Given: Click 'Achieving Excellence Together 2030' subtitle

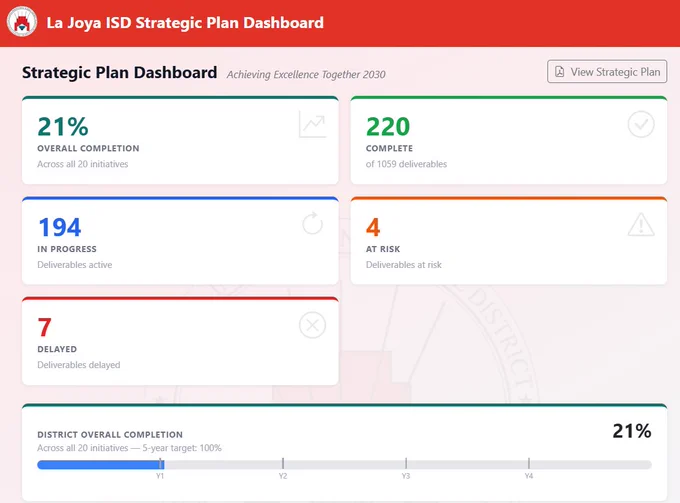Looking at the screenshot, I should coord(306,75).
